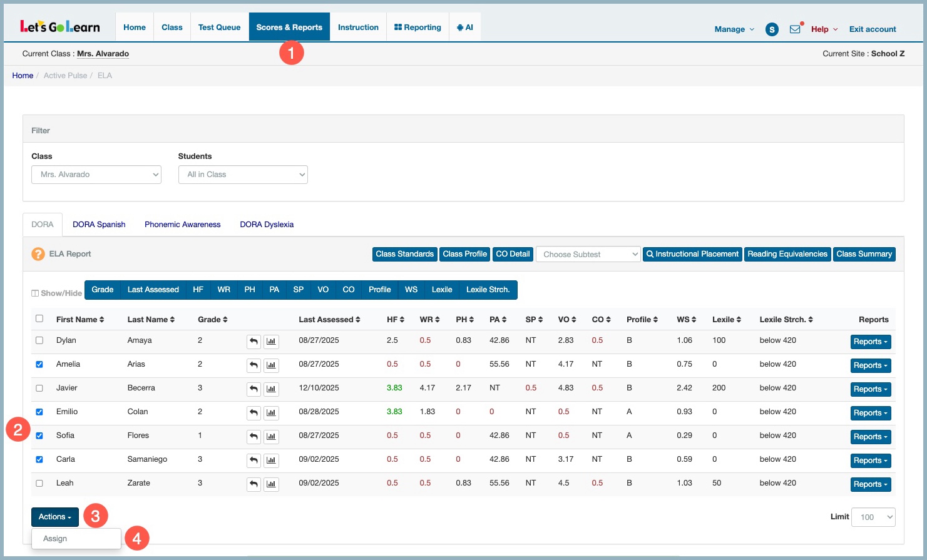Click the mail envelope icon in header
927x560 pixels.
(794, 29)
